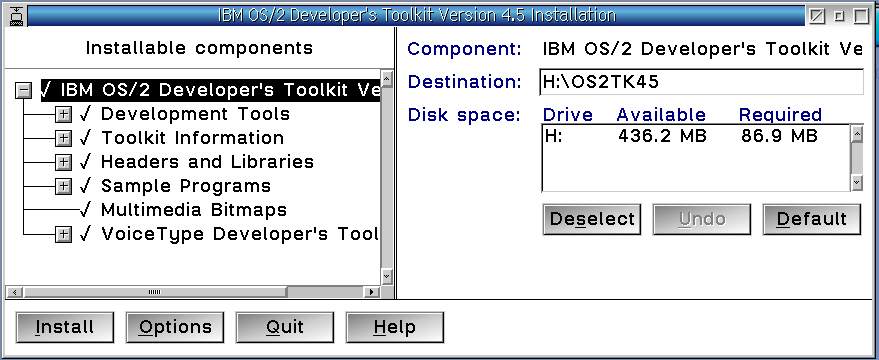Select the Headers and Libraries tree item
Viewport: 879px width, 360px height.
[207, 162]
